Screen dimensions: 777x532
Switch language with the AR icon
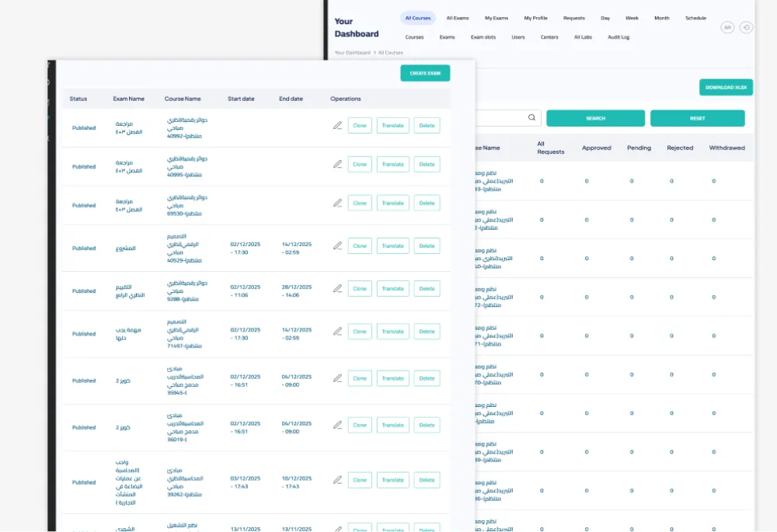click(727, 27)
